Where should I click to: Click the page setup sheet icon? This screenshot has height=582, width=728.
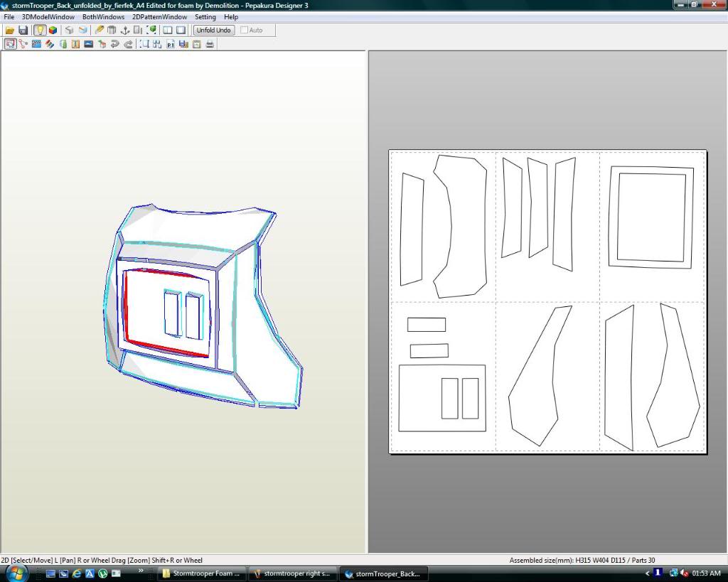[x=197, y=44]
